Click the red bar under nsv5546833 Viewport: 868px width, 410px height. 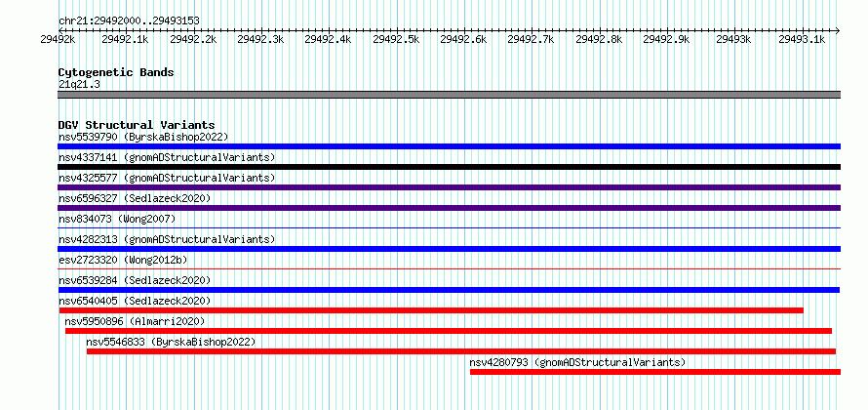pyautogui.click(x=461, y=351)
